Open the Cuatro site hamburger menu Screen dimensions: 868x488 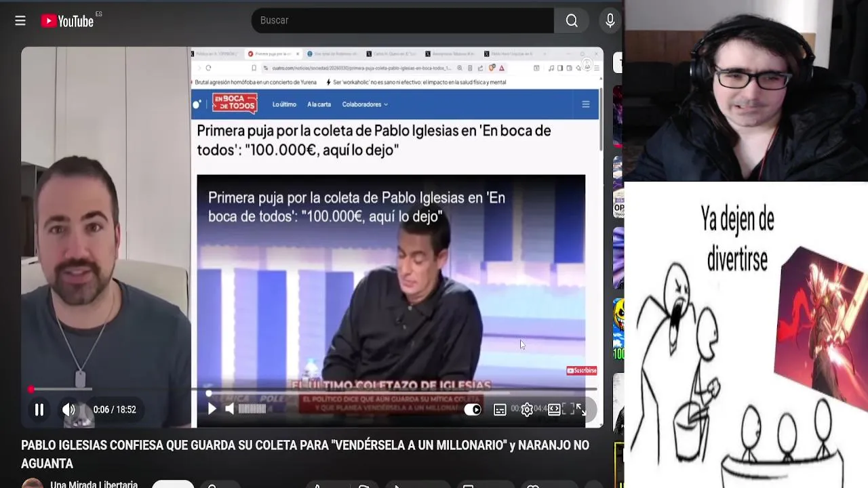(x=586, y=104)
